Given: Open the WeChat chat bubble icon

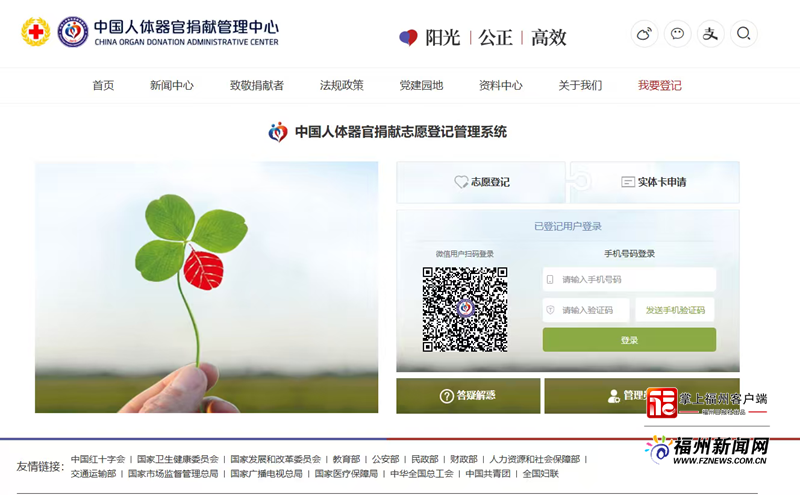Looking at the screenshot, I should point(678,34).
